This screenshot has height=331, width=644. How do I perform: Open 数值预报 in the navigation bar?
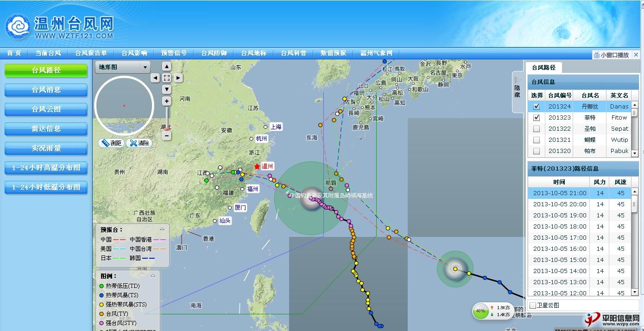(x=334, y=53)
